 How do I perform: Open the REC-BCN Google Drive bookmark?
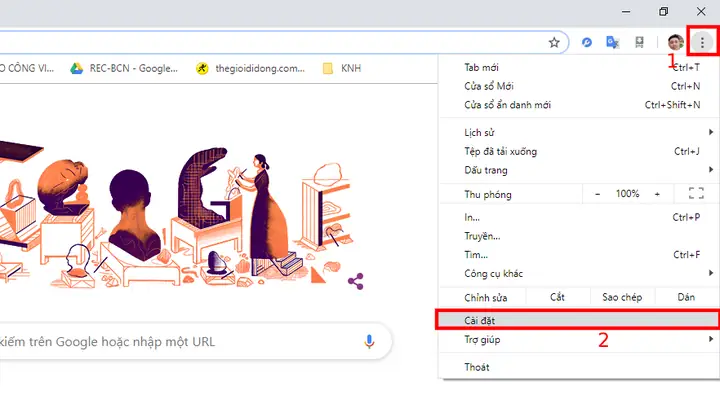click(x=124, y=68)
